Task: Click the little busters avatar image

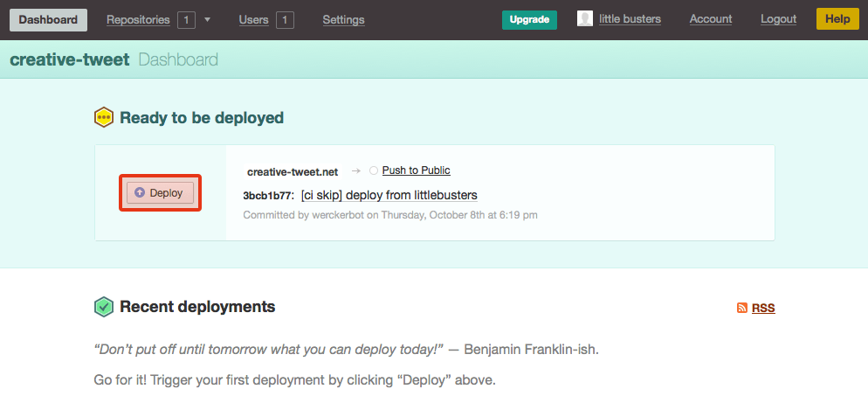Action: pyautogui.click(x=585, y=19)
